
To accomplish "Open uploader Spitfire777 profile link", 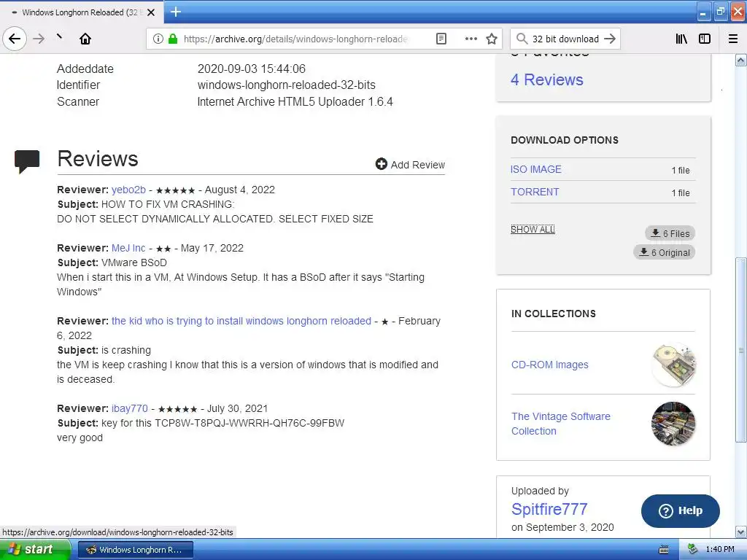I will pos(549,509).
